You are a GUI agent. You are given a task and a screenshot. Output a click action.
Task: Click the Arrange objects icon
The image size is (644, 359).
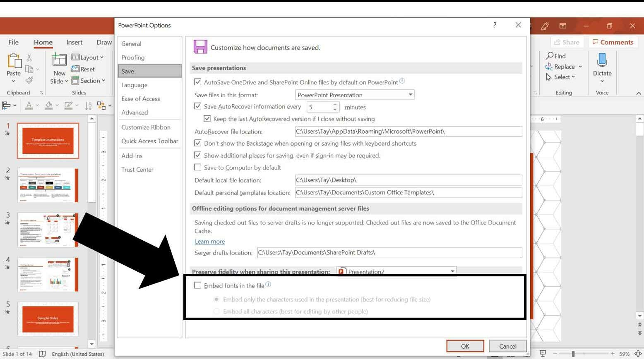click(x=101, y=105)
